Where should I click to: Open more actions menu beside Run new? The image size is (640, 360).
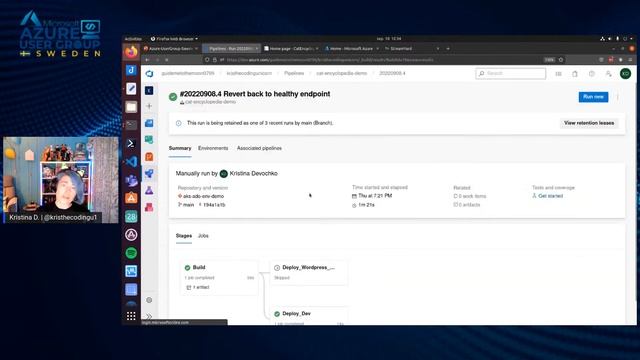617,97
